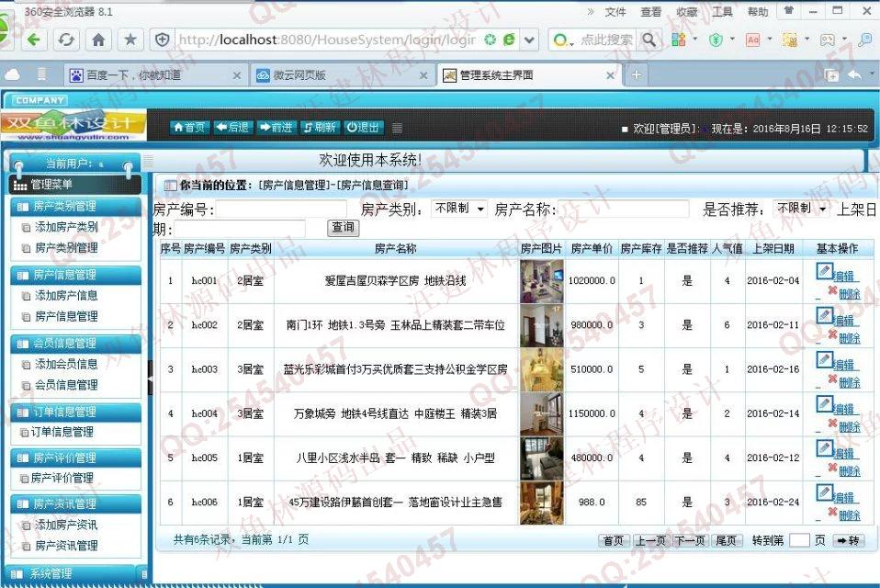
Task: Click the 尾页 pagination button
Action: click(727, 540)
